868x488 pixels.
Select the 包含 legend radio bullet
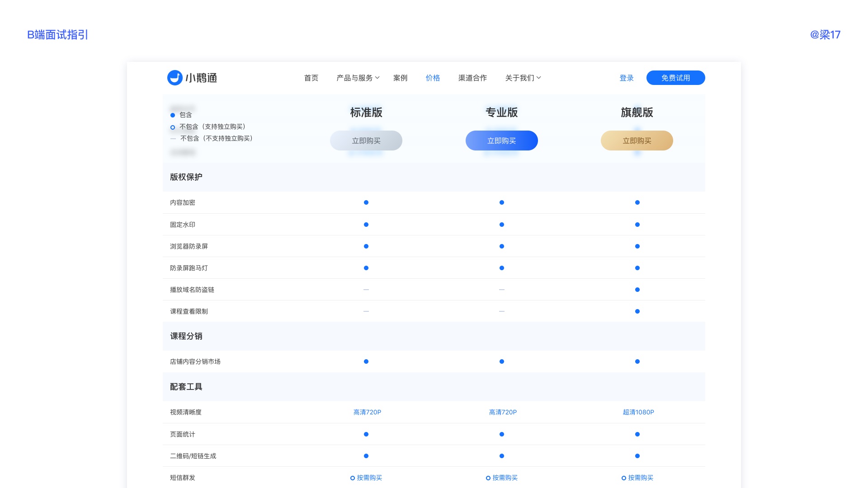coord(173,115)
